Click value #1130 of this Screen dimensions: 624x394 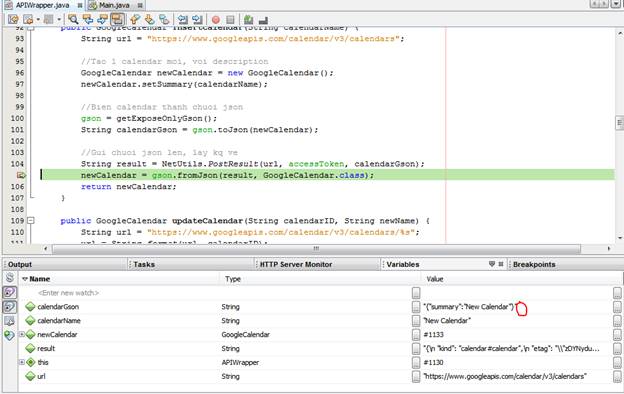pos(433,363)
